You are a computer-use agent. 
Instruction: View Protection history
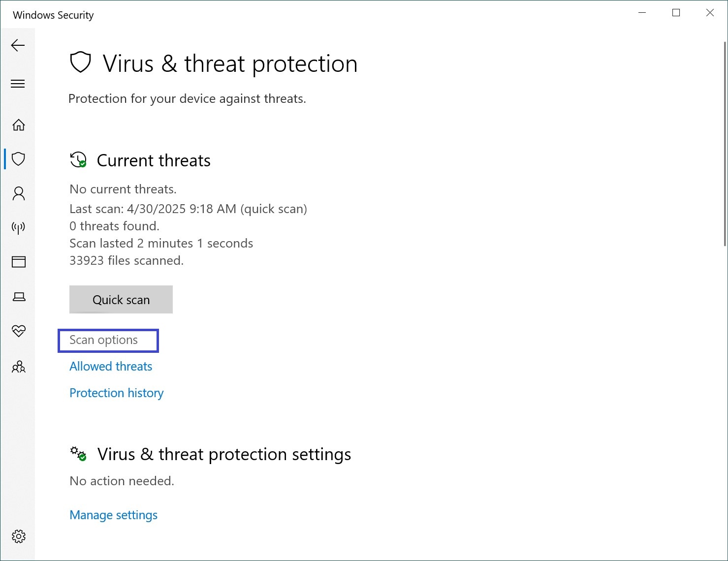pyautogui.click(x=117, y=393)
